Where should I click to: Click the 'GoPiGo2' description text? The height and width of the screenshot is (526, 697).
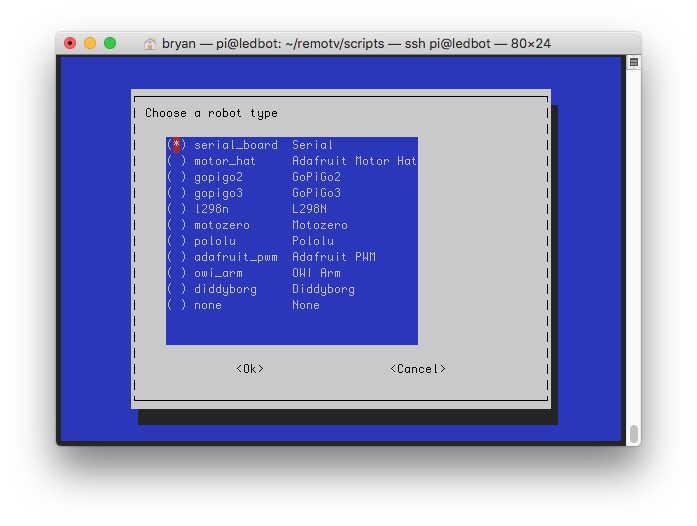(x=316, y=177)
